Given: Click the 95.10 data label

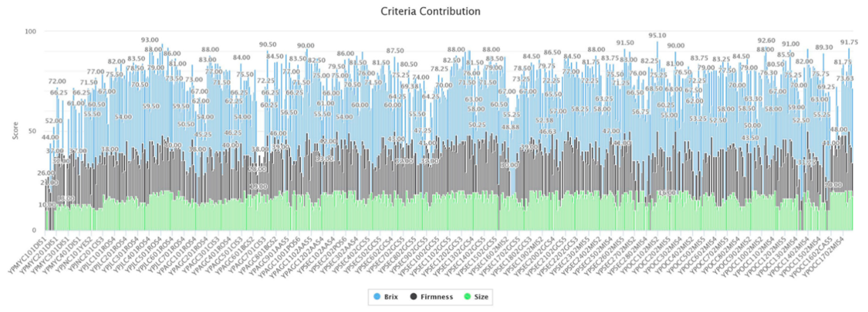Looking at the screenshot, I should [657, 35].
